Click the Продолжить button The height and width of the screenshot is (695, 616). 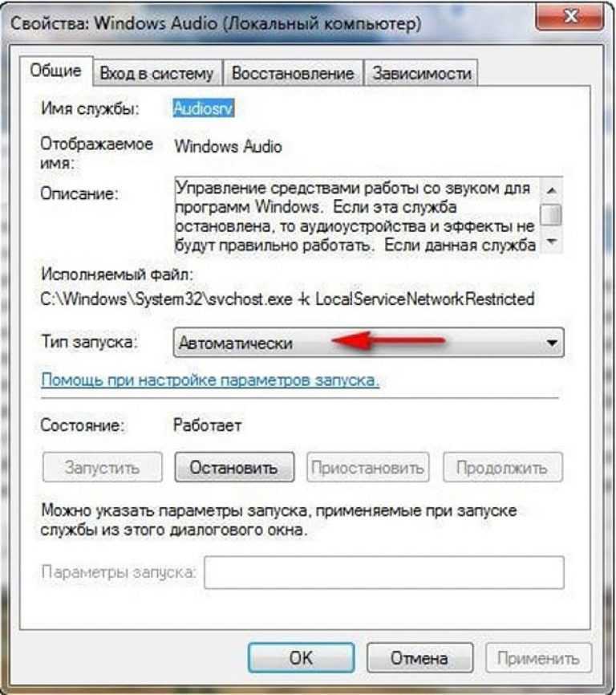point(503,467)
